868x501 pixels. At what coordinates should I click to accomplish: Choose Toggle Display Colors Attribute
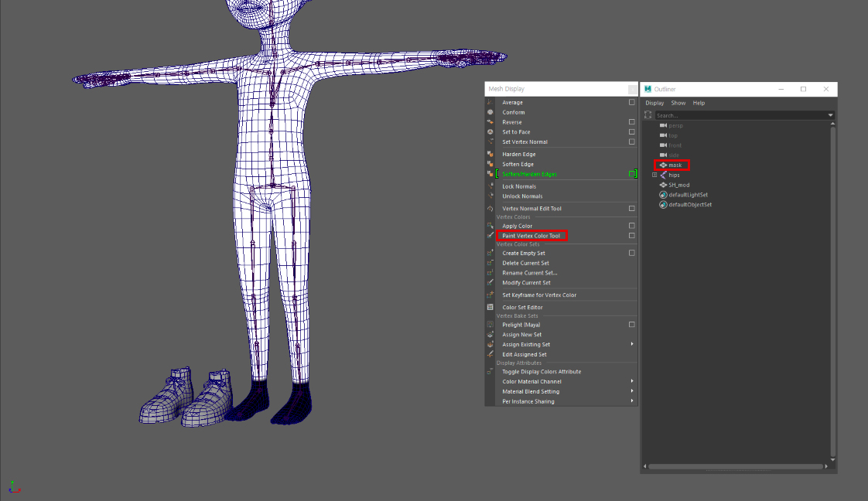pyautogui.click(x=541, y=372)
